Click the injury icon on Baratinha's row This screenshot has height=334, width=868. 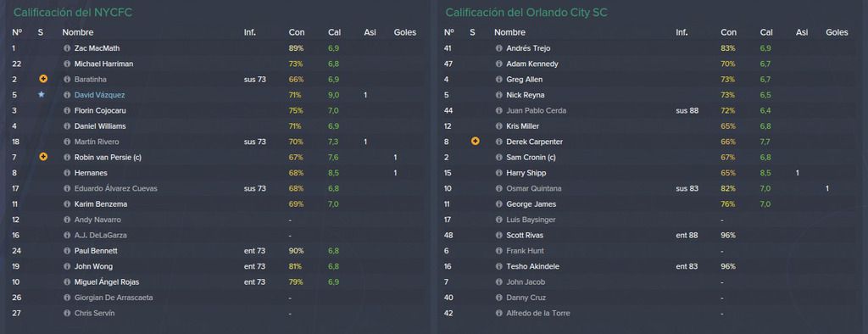[x=43, y=79]
